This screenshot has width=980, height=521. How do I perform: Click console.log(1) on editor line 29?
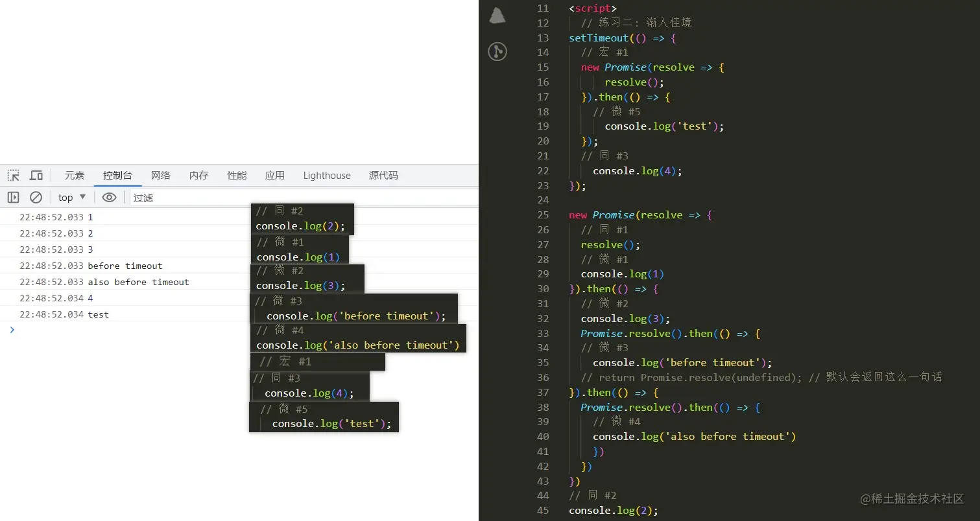623,274
